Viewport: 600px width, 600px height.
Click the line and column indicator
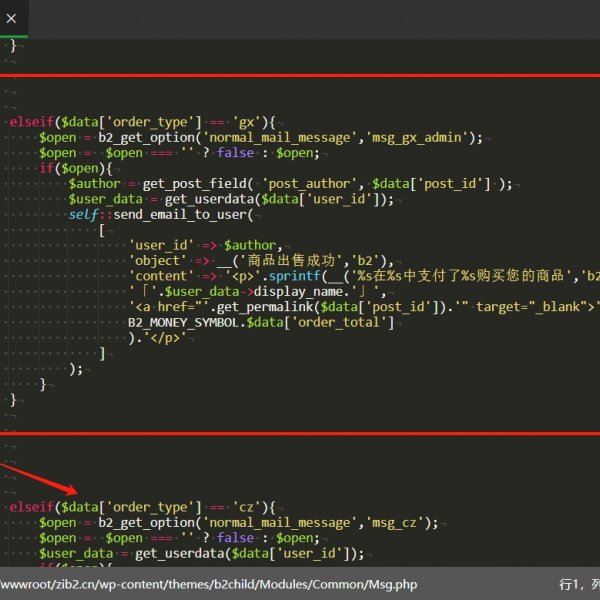click(x=577, y=584)
